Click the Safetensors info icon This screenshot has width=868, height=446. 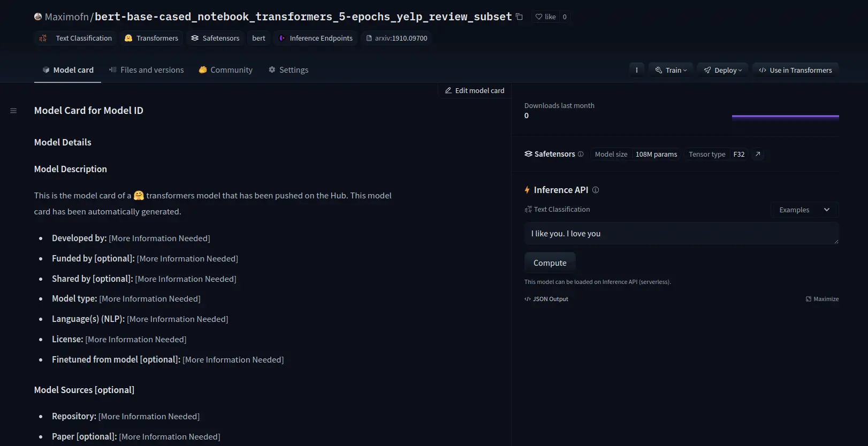581,154
